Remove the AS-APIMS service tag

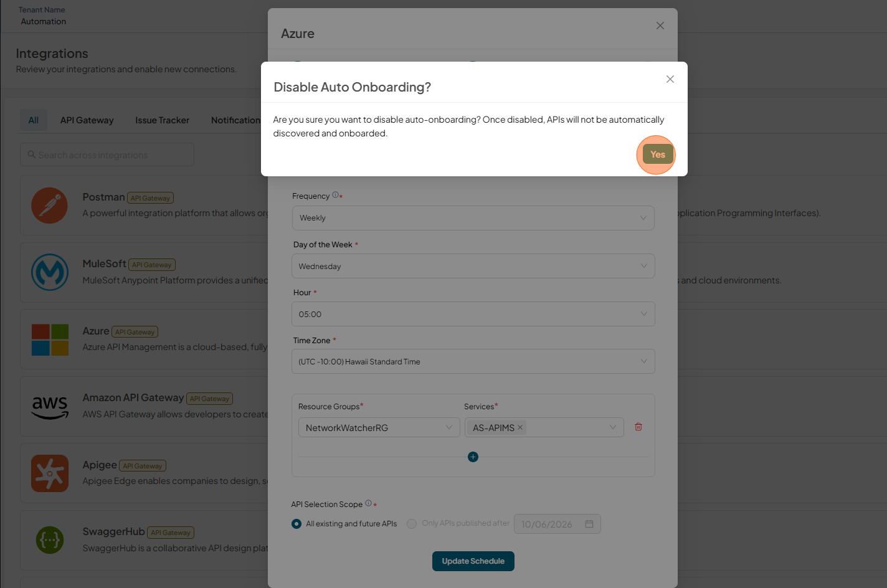coord(520,427)
